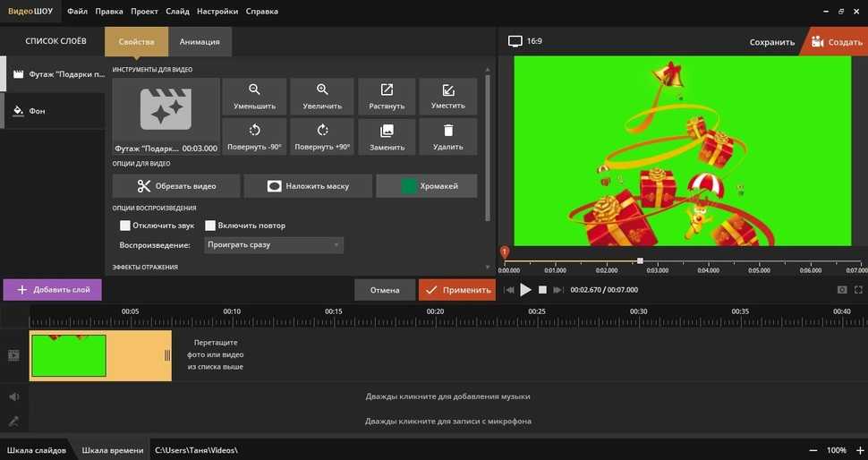This screenshot has height=460, width=868.
Task: Click the Хромакей button
Action: coord(427,186)
